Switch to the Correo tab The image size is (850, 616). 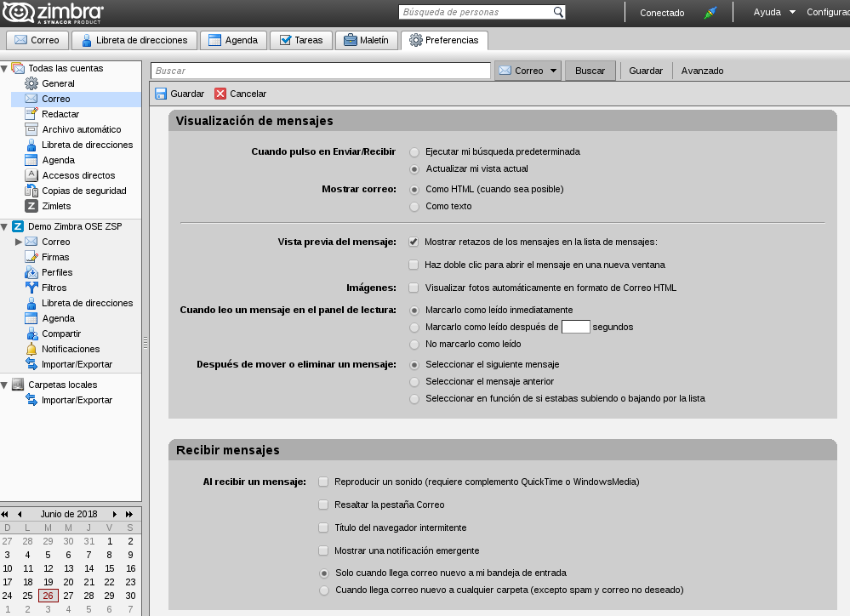(x=37, y=40)
